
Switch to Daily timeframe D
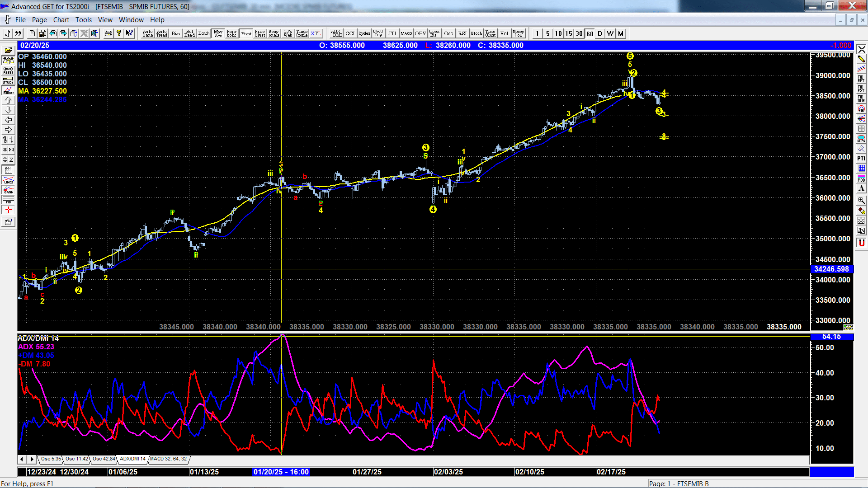(600, 33)
